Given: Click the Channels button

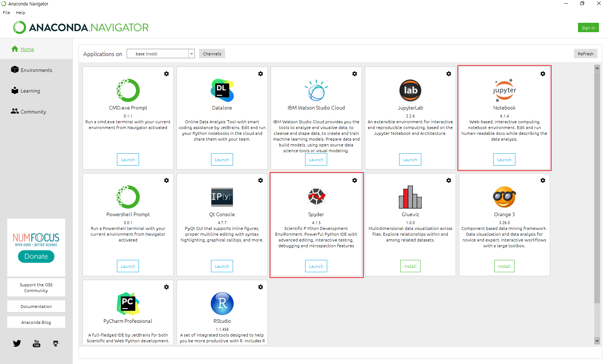Looking at the screenshot, I should (212, 53).
